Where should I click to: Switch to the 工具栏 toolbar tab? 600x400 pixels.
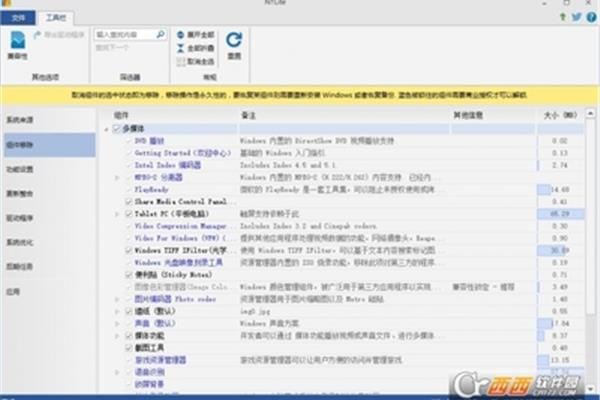(x=56, y=18)
